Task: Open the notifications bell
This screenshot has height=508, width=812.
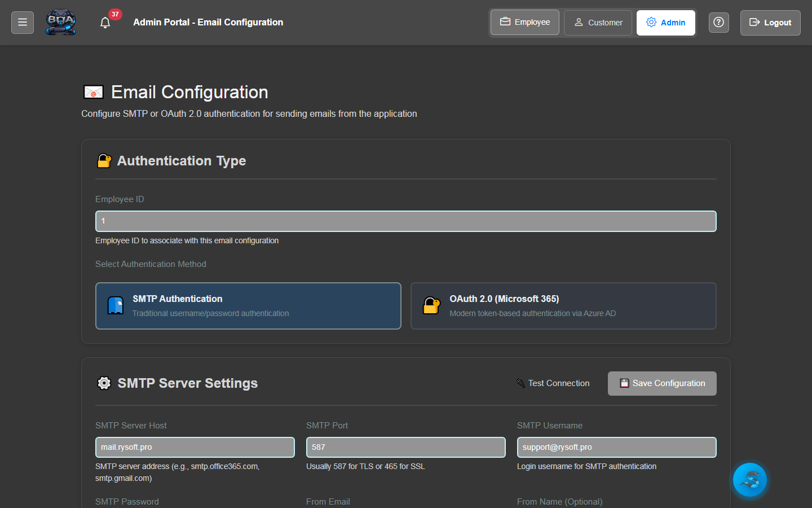Action: click(105, 23)
